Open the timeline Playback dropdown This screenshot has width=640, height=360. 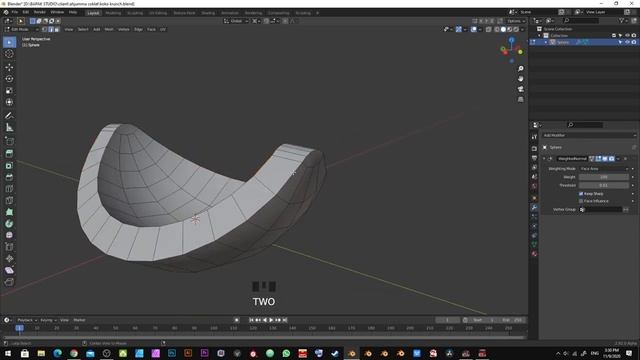coord(27,320)
